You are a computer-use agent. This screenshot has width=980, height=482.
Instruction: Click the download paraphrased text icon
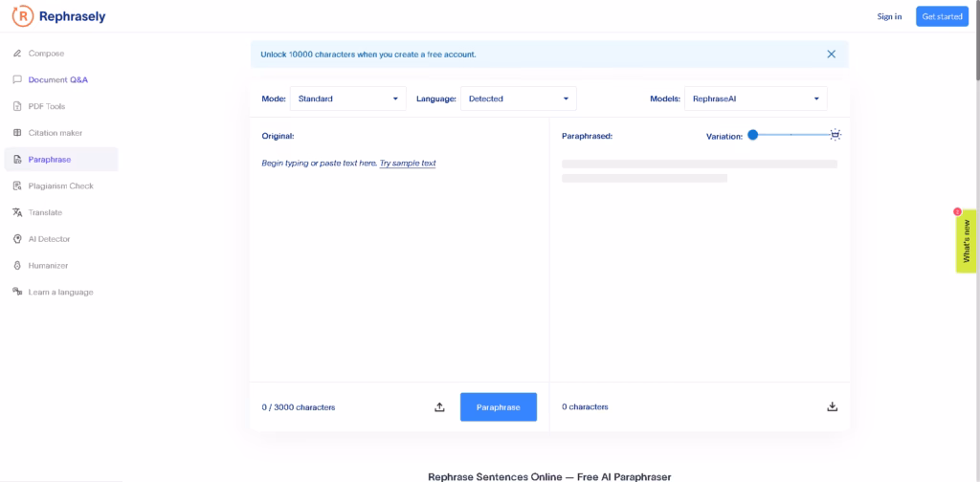(x=832, y=407)
